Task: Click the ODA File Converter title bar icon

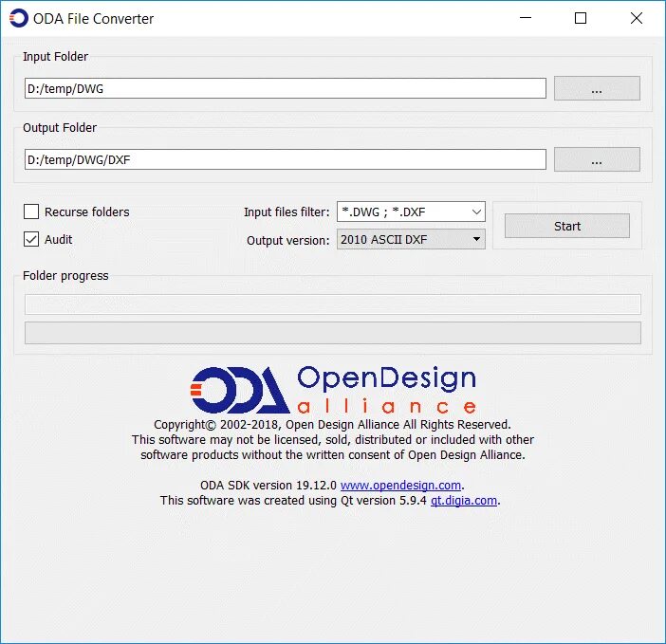Action: [x=19, y=18]
